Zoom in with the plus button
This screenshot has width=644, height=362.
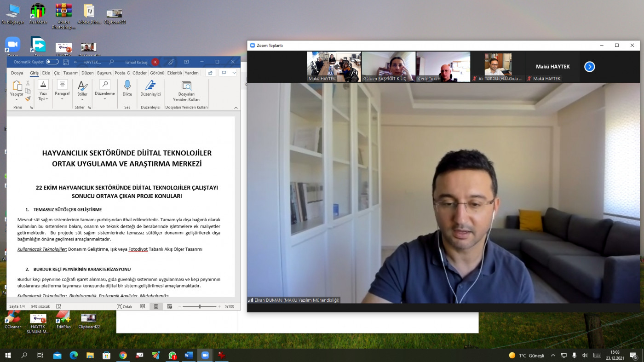[x=219, y=306]
